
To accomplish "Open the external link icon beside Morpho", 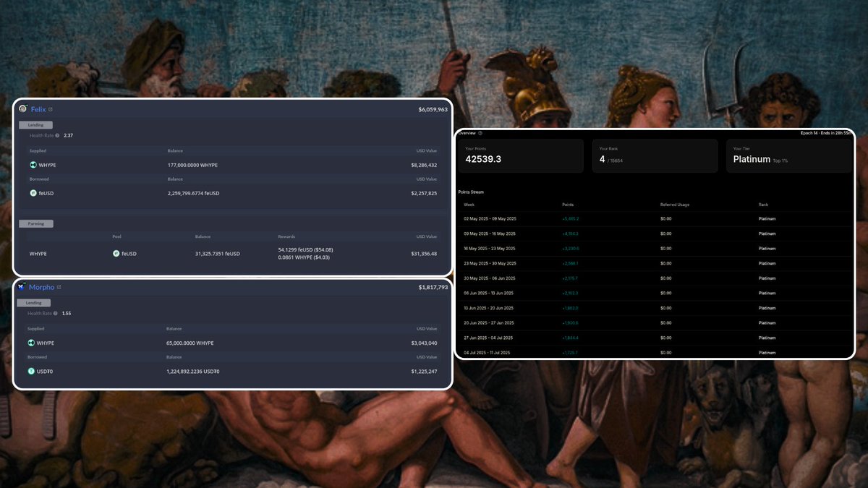I will pyautogui.click(x=59, y=288).
